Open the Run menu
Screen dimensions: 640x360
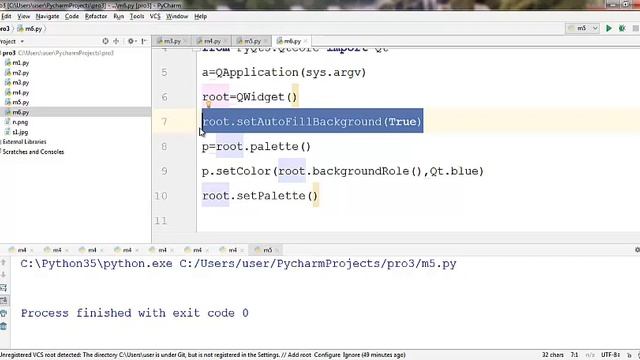[x=118, y=16]
